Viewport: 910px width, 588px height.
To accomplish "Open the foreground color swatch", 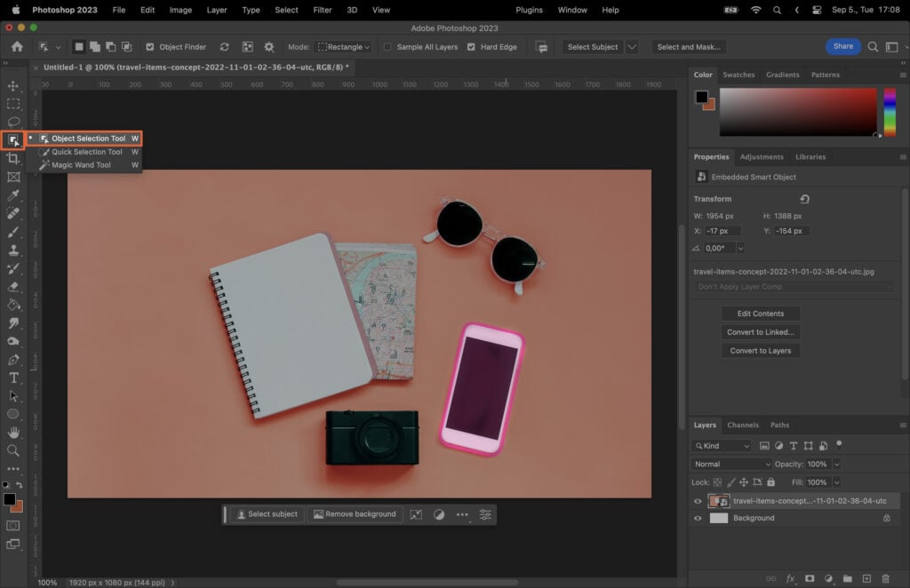I will 10,500.
